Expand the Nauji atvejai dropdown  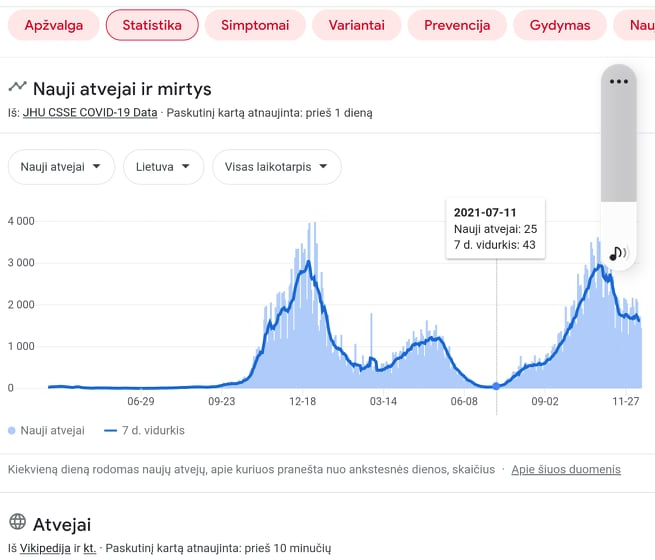[x=61, y=167]
